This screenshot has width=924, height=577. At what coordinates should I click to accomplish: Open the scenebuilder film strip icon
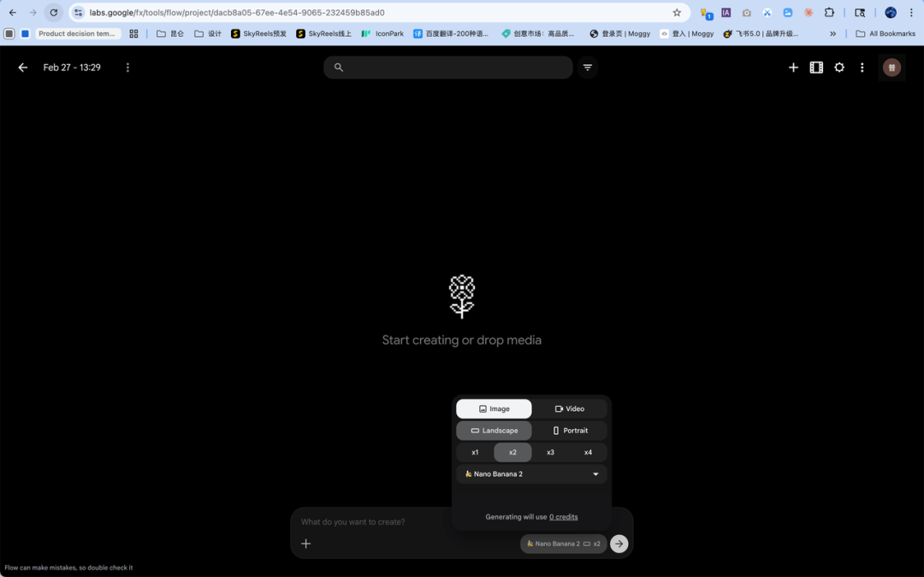(816, 68)
